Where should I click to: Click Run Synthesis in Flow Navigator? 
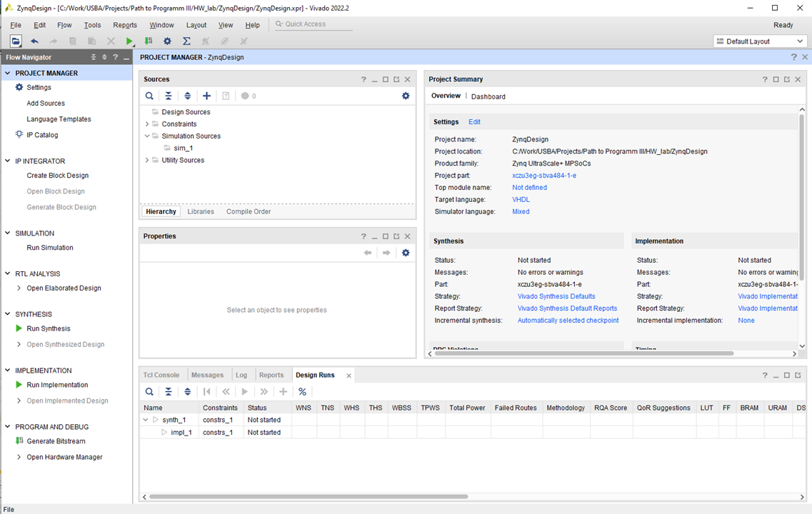coord(48,328)
